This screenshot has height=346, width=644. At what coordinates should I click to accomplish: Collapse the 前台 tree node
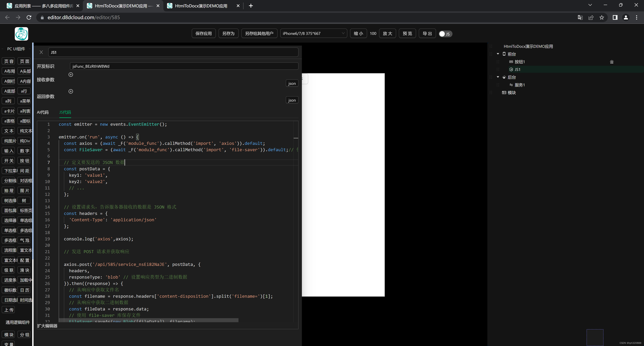coord(498,54)
